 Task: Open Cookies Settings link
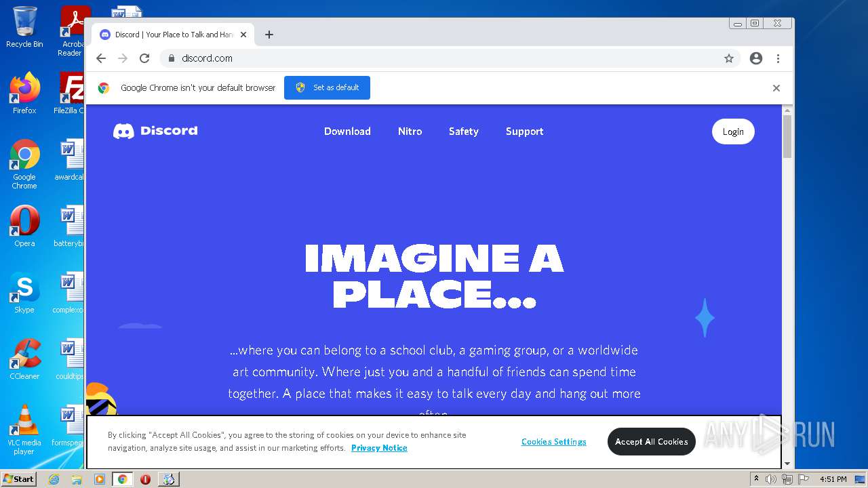pyautogui.click(x=554, y=442)
